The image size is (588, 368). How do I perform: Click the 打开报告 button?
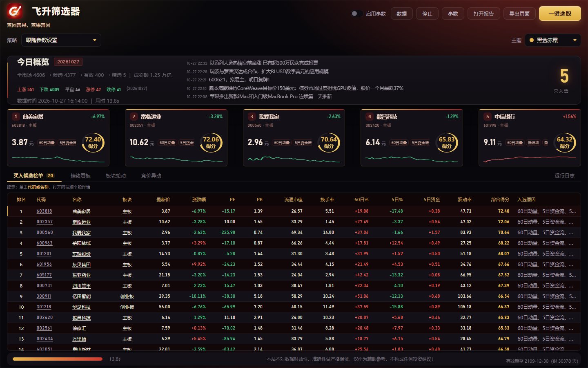click(x=484, y=13)
